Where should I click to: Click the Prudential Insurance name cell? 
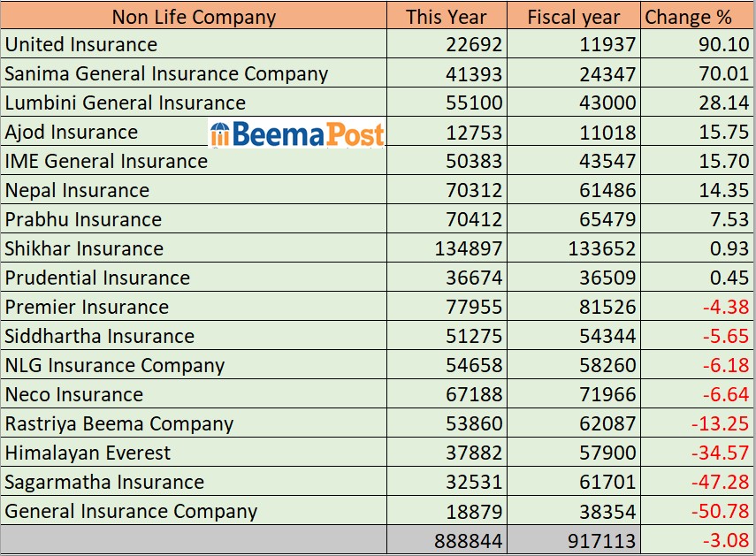pos(97,278)
